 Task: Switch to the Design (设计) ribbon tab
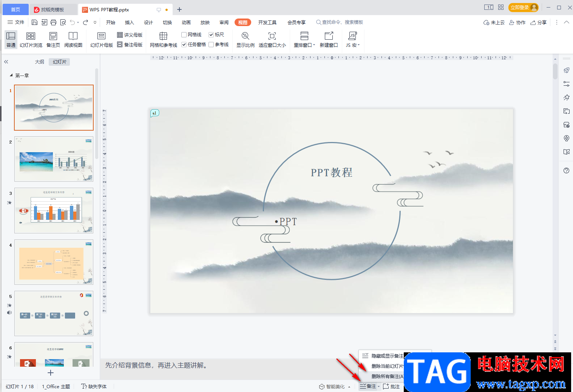coord(148,22)
